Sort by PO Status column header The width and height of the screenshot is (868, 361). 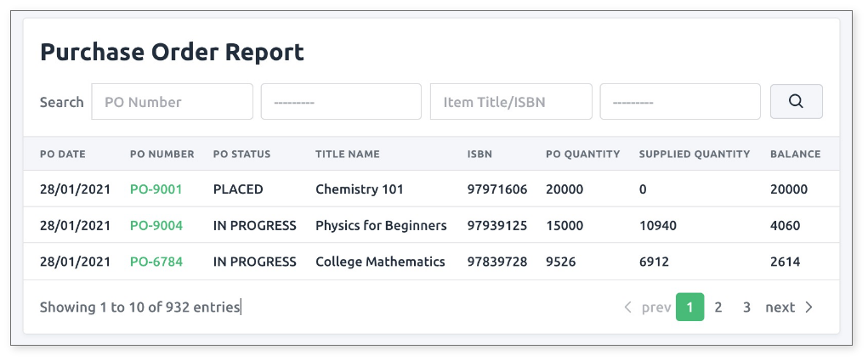241,155
